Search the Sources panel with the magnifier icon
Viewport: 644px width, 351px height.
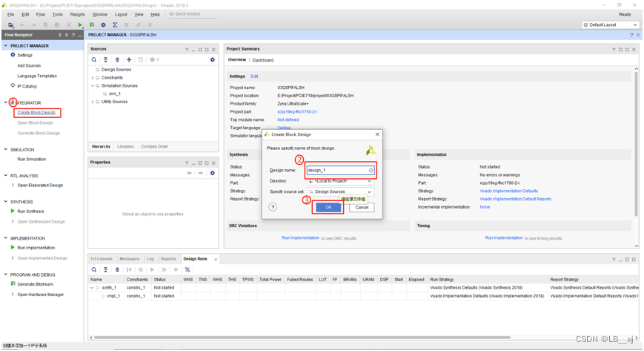(x=94, y=59)
